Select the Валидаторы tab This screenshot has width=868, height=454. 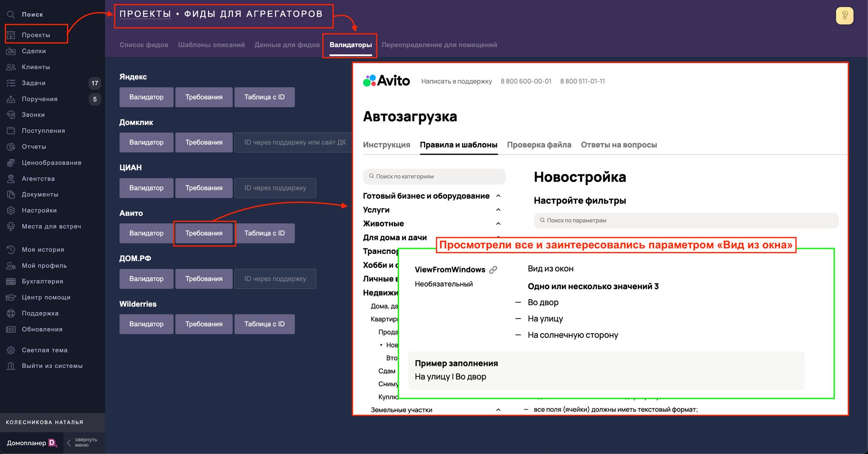click(x=350, y=45)
